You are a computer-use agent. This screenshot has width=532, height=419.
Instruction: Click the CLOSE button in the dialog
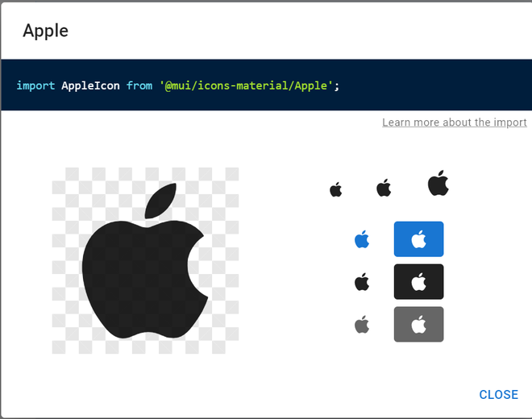pyautogui.click(x=498, y=395)
